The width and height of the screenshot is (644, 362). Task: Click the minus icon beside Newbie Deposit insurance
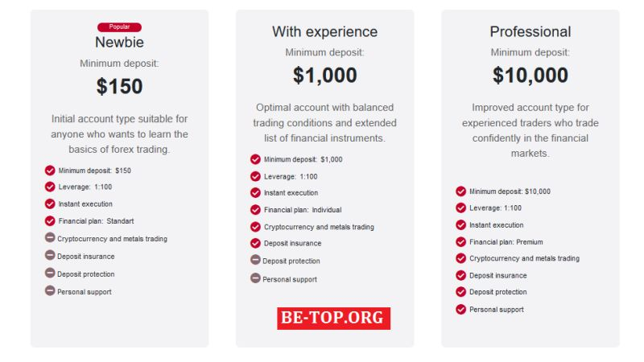pyautogui.click(x=50, y=255)
